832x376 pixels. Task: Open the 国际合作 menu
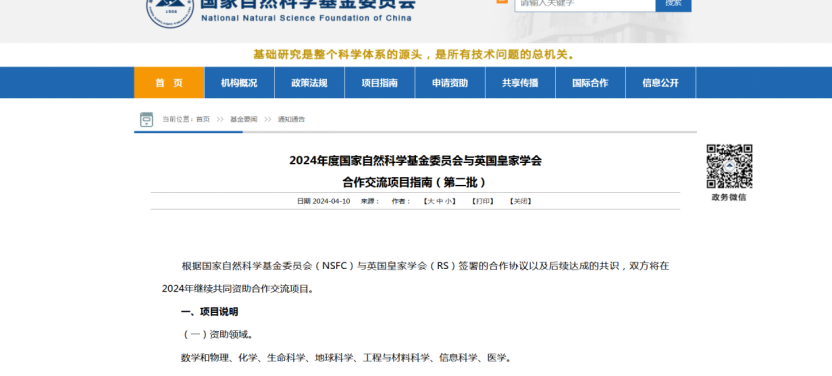591,83
